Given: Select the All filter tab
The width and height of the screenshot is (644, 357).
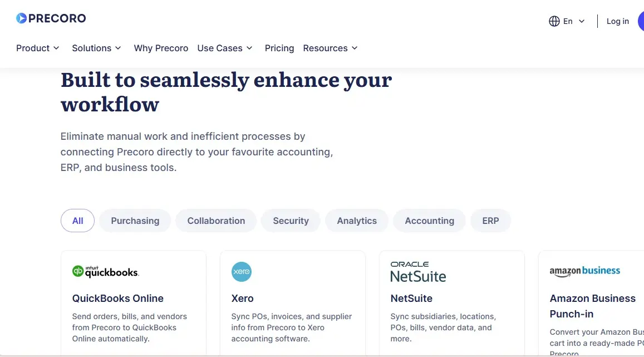Looking at the screenshot, I should coord(77,221).
